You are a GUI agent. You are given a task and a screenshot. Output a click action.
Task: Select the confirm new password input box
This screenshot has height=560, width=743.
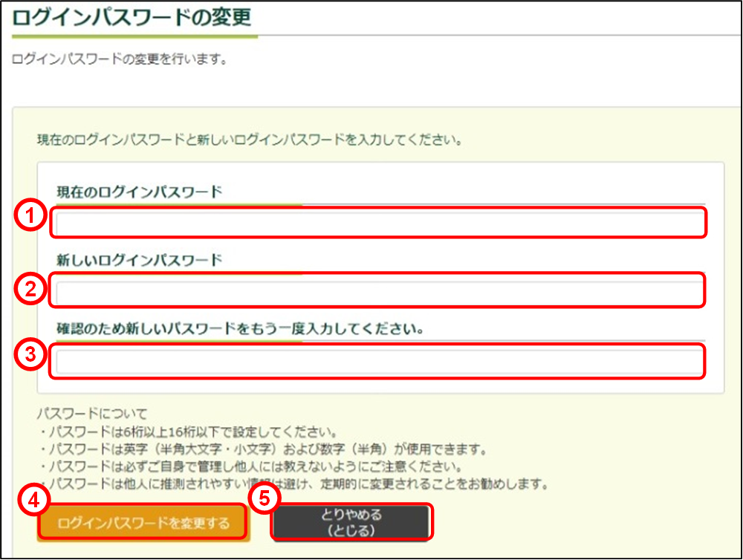377,362
